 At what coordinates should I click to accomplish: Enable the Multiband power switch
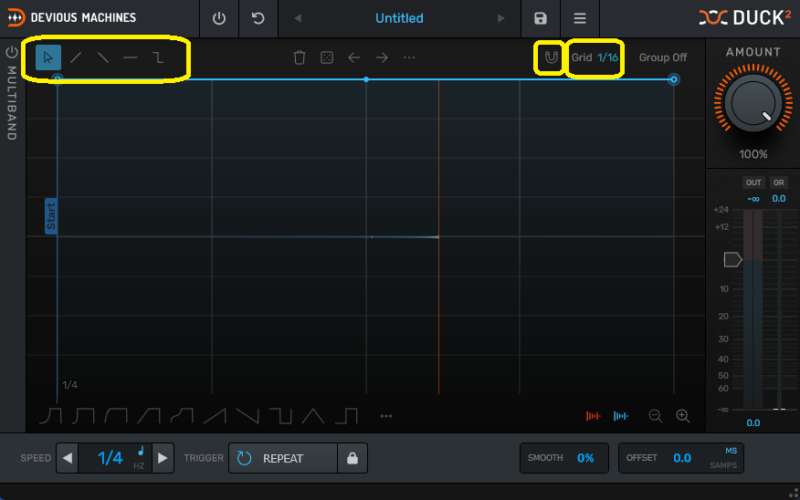coord(12,52)
